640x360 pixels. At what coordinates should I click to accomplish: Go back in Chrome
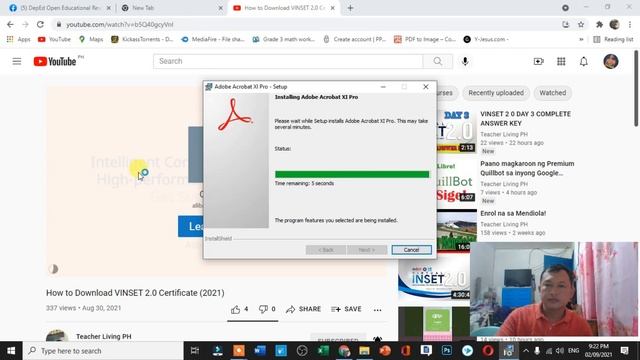(x=10, y=24)
